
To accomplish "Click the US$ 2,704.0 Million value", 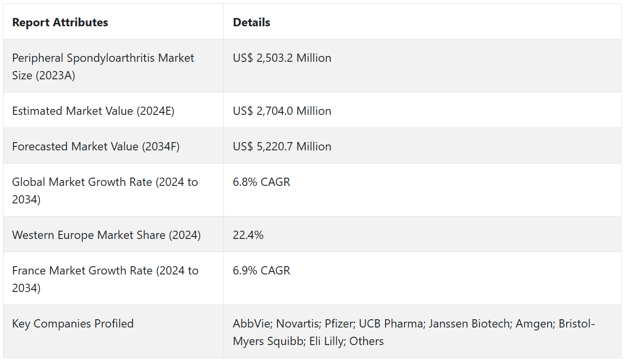I will (x=282, y=111).
